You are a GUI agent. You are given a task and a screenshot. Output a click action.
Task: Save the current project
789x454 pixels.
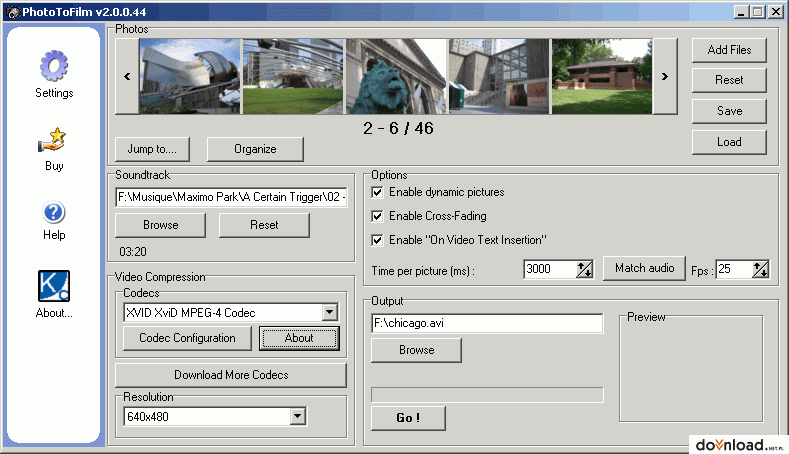pyautogui.click(x=729, y=111)
